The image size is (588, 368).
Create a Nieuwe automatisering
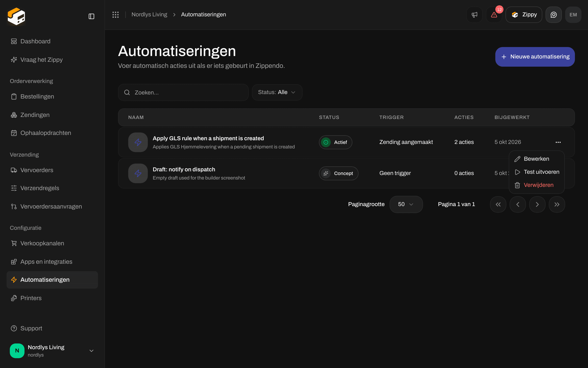coord(535,57)
